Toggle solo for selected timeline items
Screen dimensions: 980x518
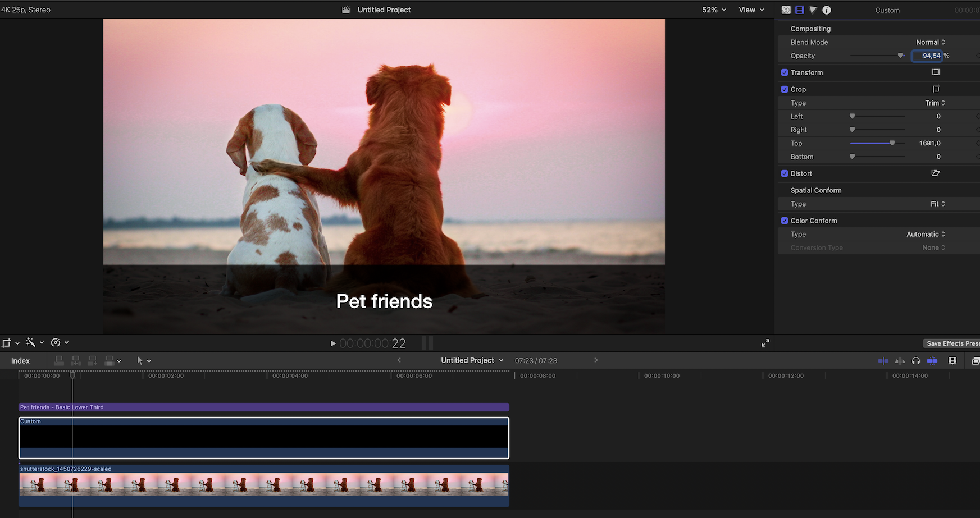916,361
